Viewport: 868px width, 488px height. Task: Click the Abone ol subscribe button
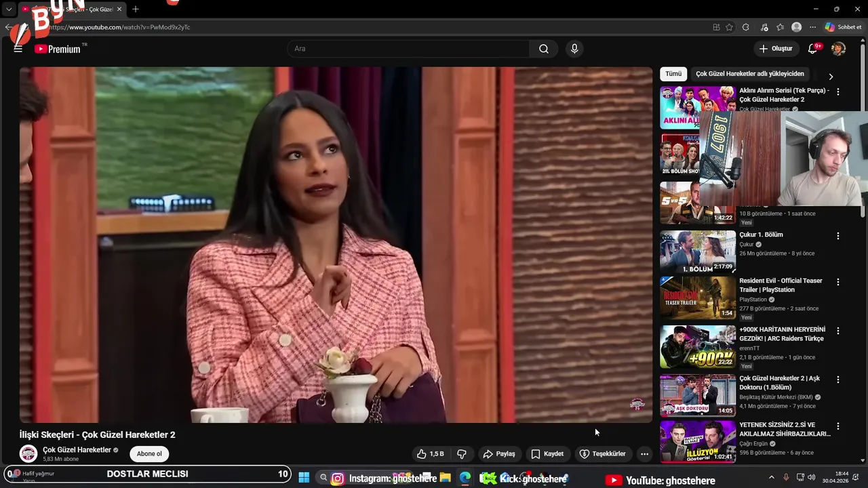tap(149, 454)
